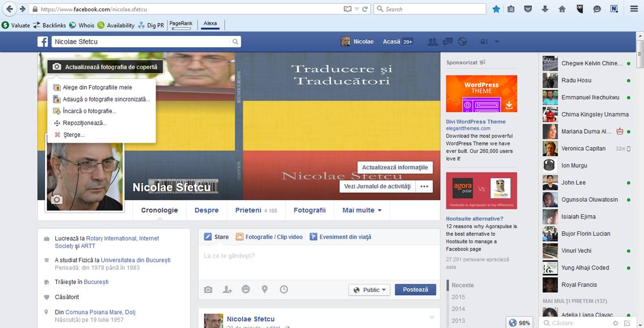This screenshot has width=644, height=328.
Task: Click the browser Search field
Action: 430,9
